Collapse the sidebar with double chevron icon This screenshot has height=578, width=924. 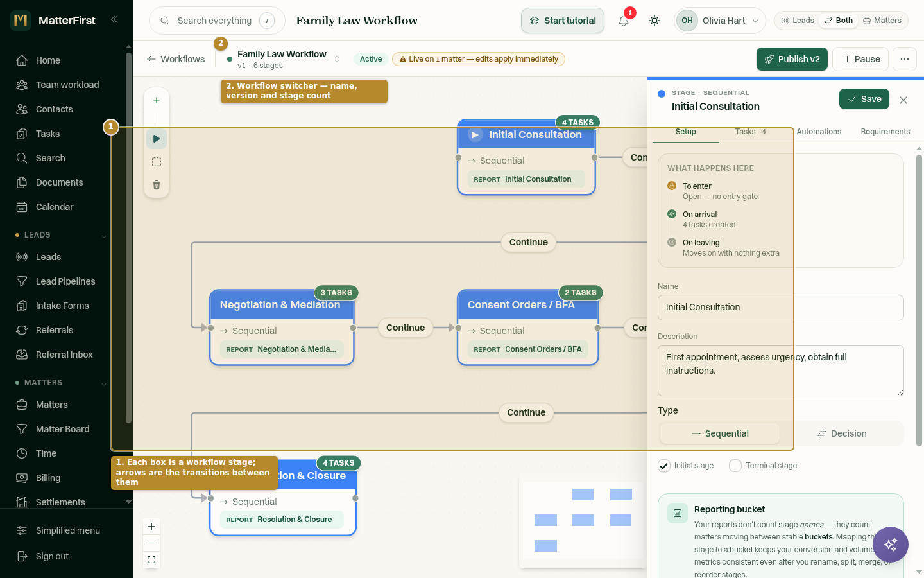coord(114,19)
